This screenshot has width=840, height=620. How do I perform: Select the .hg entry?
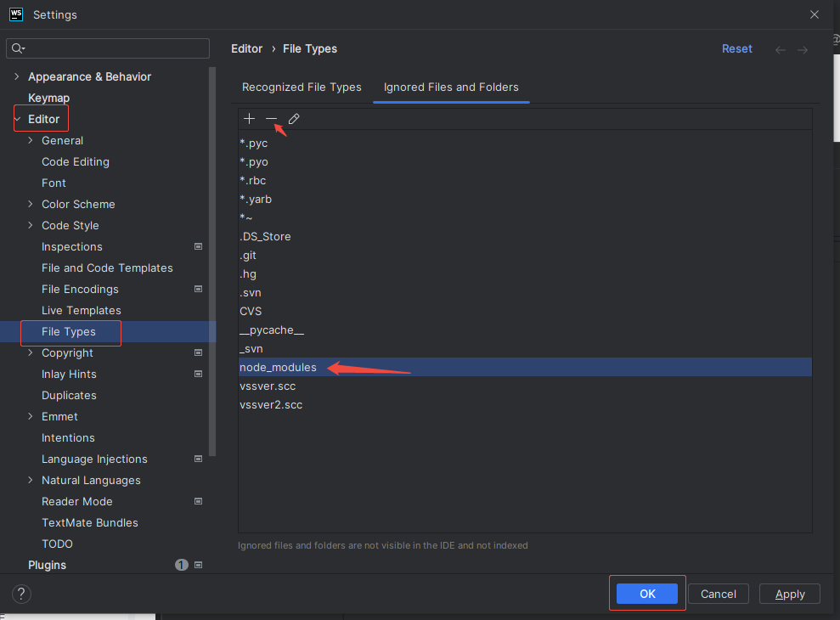[525, 273]
